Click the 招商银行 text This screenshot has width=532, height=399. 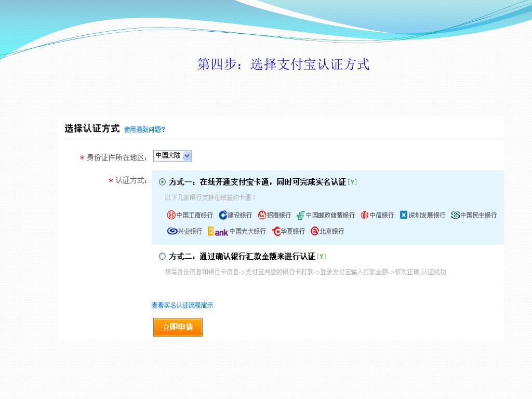click(279, 215)
